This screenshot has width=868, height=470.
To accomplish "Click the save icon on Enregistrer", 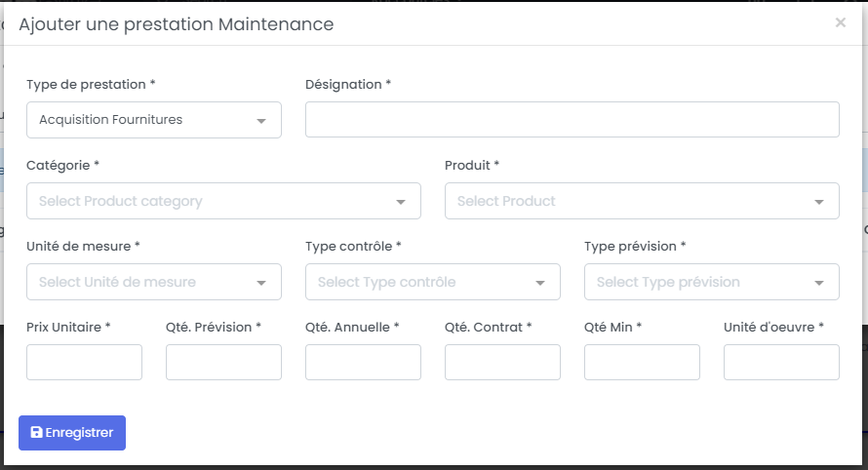I will pyautogui.click(x=36, y=433).
